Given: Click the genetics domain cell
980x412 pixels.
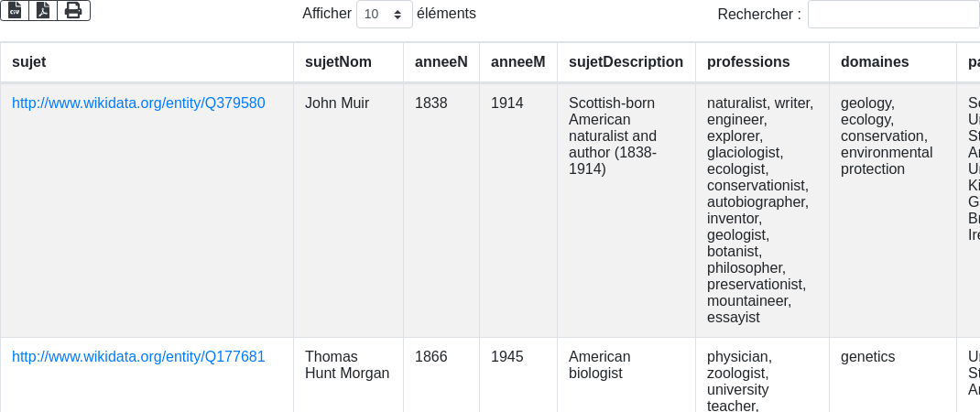Looking at the screenshot, I should 867,357.
